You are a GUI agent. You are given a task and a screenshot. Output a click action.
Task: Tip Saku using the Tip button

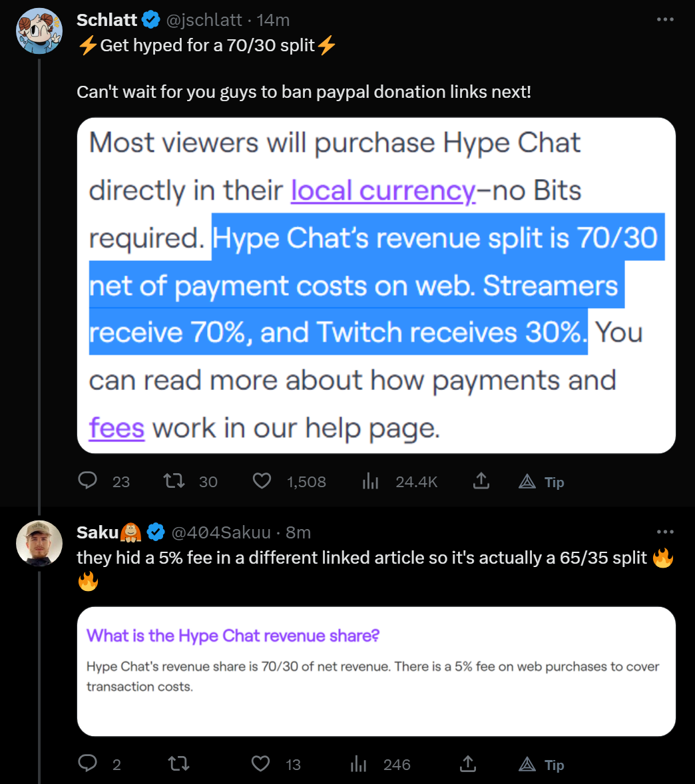point(542,765)
